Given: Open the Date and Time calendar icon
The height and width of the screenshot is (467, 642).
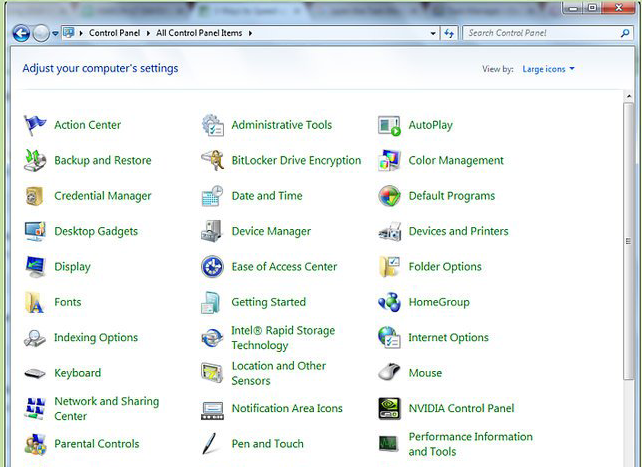Looking at the screenshot, I should coord(212,196).
